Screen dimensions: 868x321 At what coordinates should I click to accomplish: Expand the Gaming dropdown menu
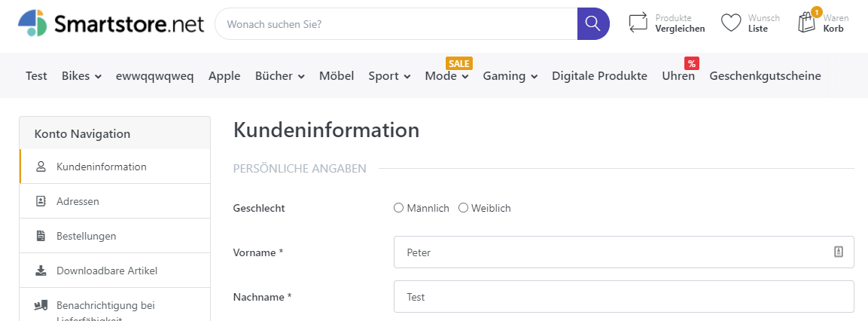click(510, 76)
